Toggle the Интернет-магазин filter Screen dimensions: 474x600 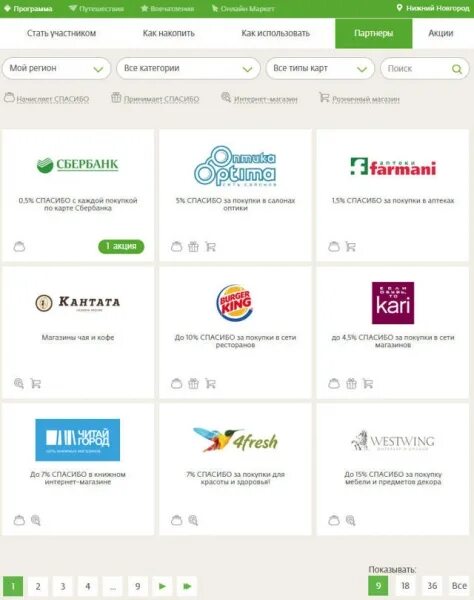[x=259, y=98]
